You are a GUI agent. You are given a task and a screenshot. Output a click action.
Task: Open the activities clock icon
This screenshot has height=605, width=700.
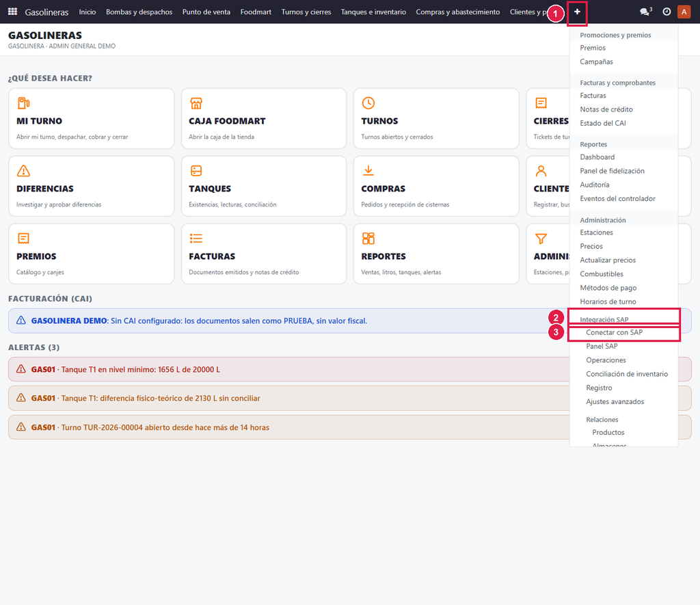[667, 12]
